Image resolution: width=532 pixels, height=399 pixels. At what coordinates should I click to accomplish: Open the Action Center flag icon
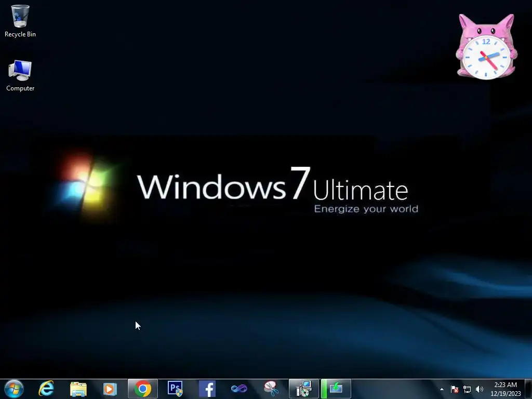(x=455, y=389)
